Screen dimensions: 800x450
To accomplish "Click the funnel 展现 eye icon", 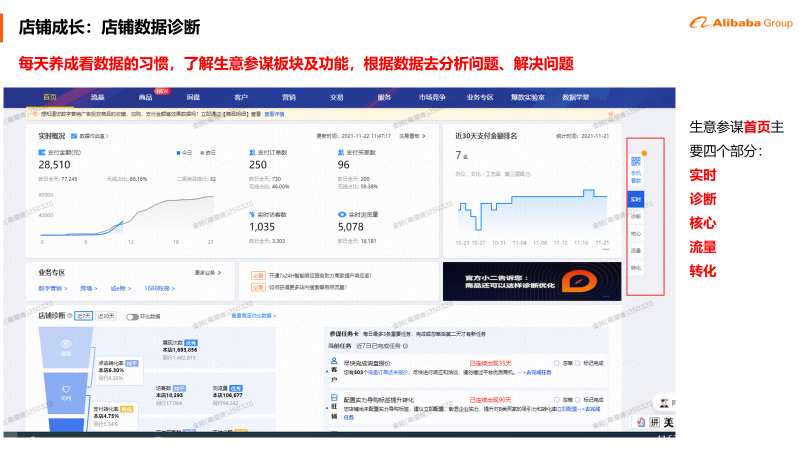I will pyautogui.click(x=66, y=344).
